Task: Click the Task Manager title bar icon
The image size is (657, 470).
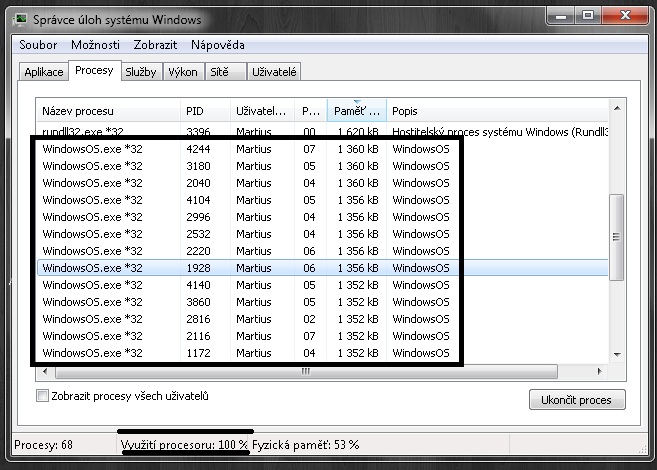Action: [x=20, y=20]
